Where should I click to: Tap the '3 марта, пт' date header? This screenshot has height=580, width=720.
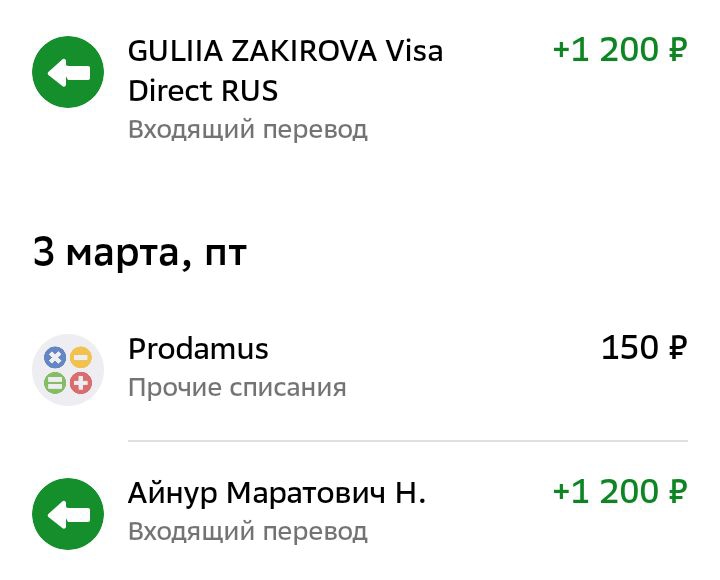(x=140, y=253)
